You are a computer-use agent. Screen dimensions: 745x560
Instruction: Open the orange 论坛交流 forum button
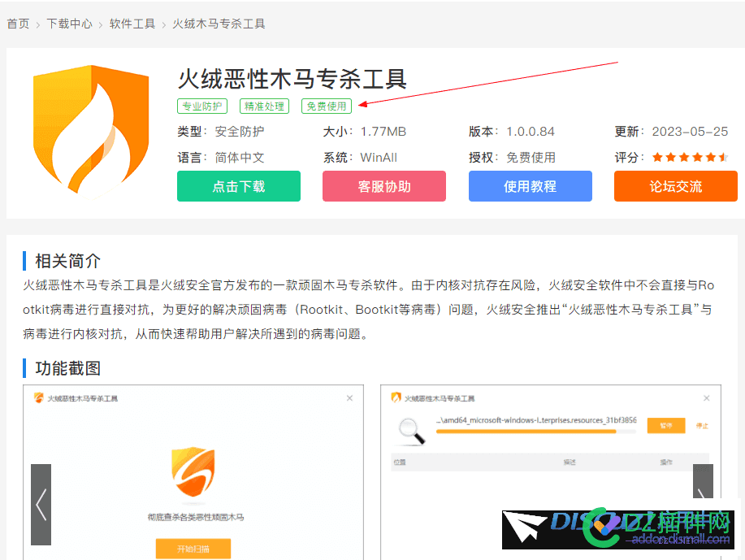click(675, 186)
